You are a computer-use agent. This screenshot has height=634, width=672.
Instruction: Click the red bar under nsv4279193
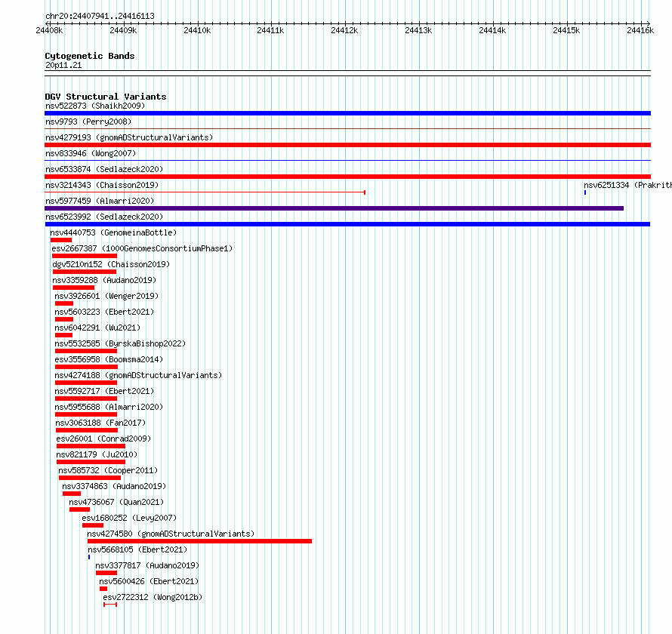pyautogui.click(x=347, y=145)
